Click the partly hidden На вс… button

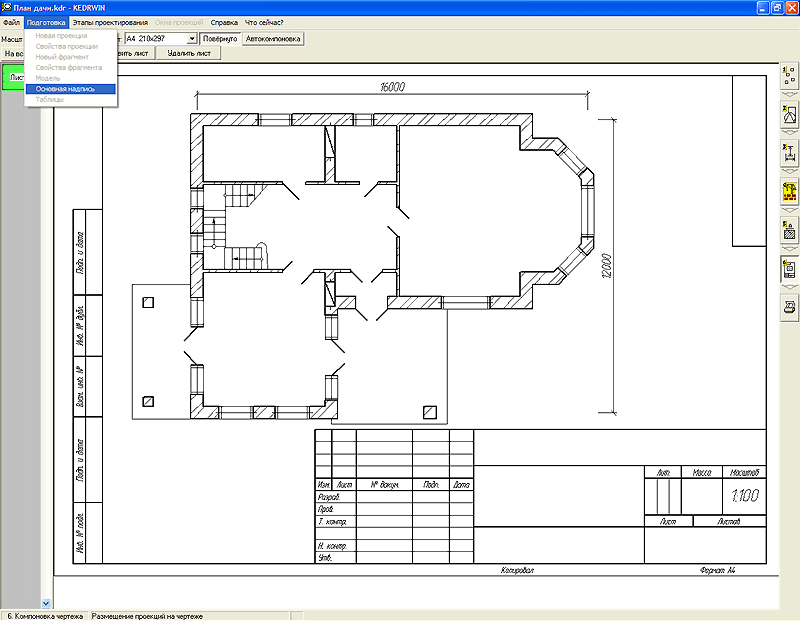point(13,54)
